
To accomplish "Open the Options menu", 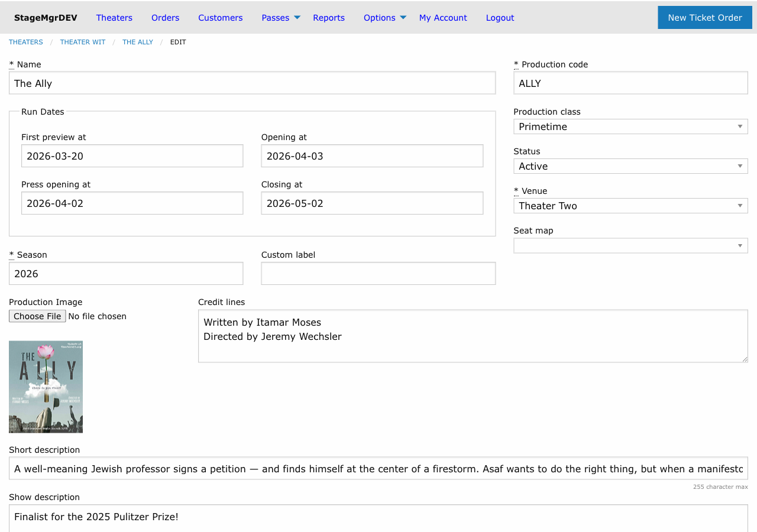I will pyautogui.click(x=380, y=18).
